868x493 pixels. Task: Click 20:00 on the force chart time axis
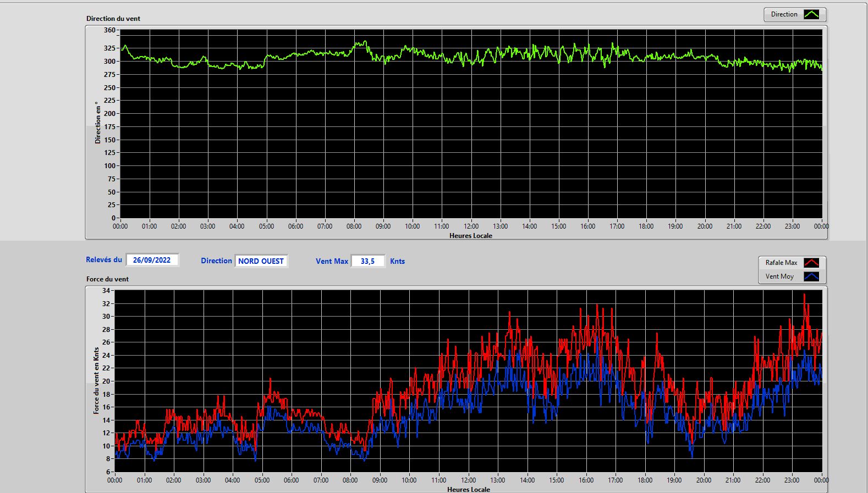pos(704,480)
